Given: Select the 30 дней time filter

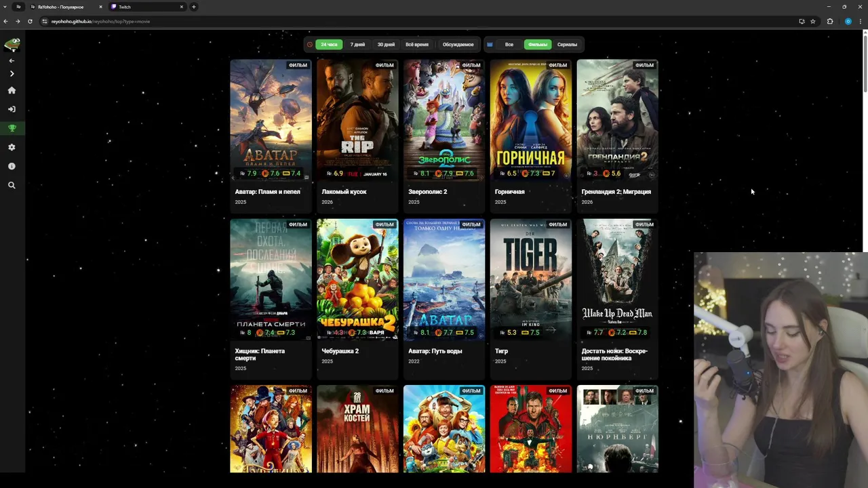Looking at the screenshot, I should point(386,45).
